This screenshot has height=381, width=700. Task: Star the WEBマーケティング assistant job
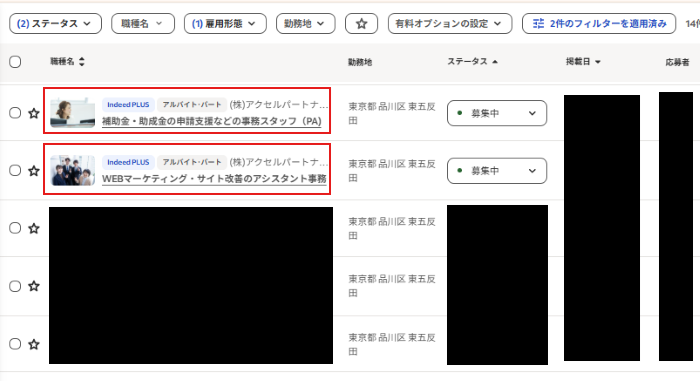tap(34, 171)
